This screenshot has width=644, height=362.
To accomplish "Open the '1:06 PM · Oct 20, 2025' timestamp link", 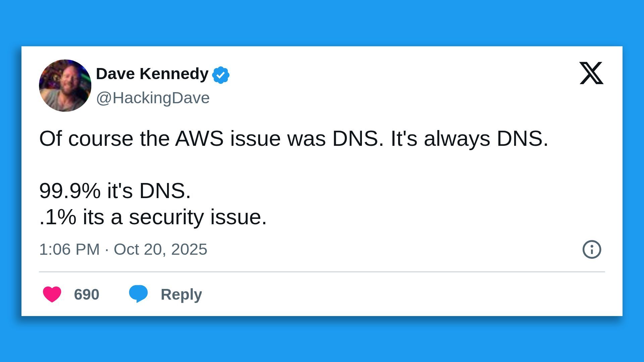I will (124, 249).
